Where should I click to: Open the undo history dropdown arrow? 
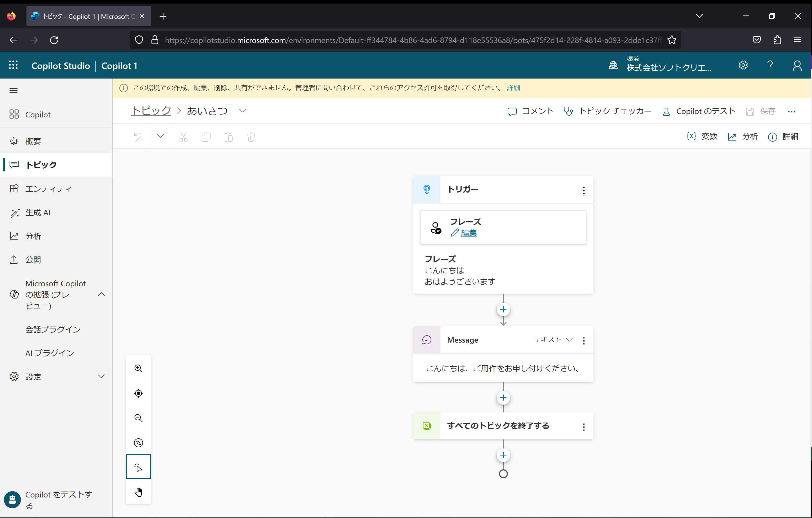click(x=160, y=136)
